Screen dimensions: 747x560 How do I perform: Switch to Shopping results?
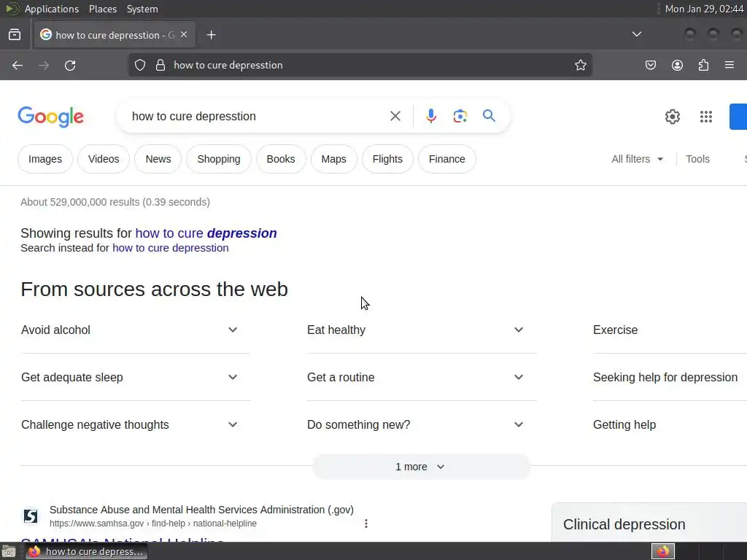point(219,159)
